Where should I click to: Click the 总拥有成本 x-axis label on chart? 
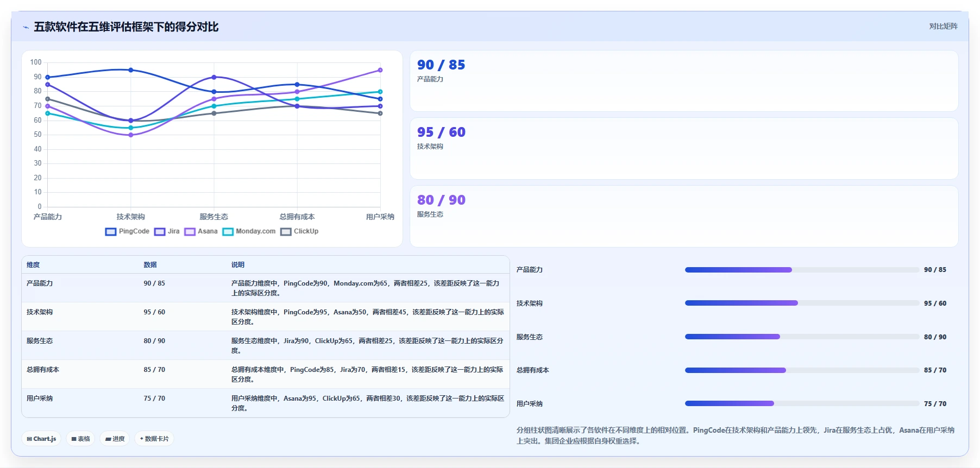(x=297, y=217)
